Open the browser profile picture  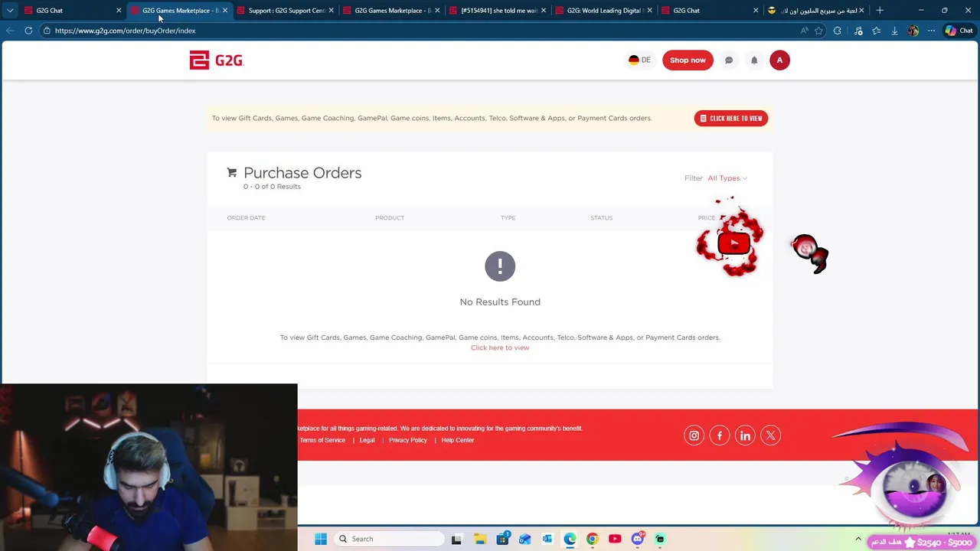[x=913, y=31]
